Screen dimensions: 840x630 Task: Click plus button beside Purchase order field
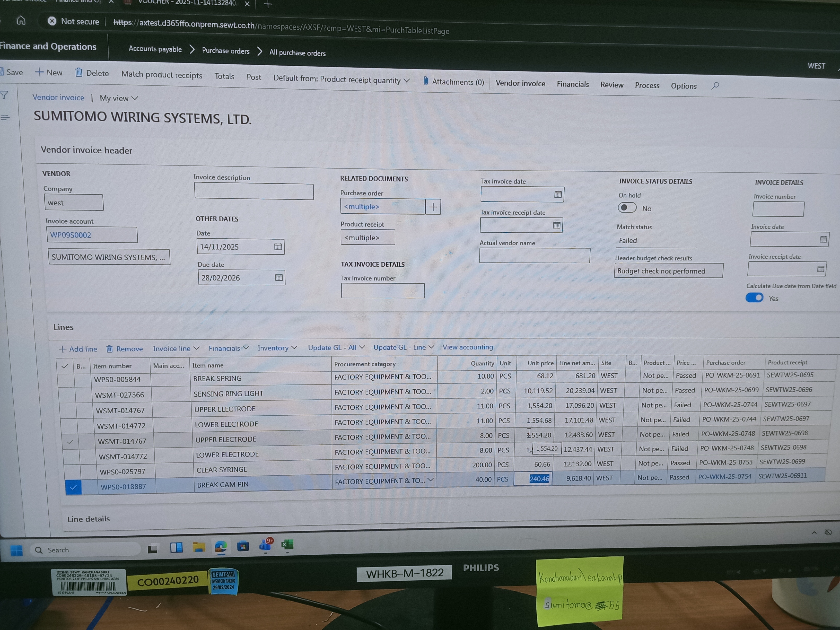(433, 207)
